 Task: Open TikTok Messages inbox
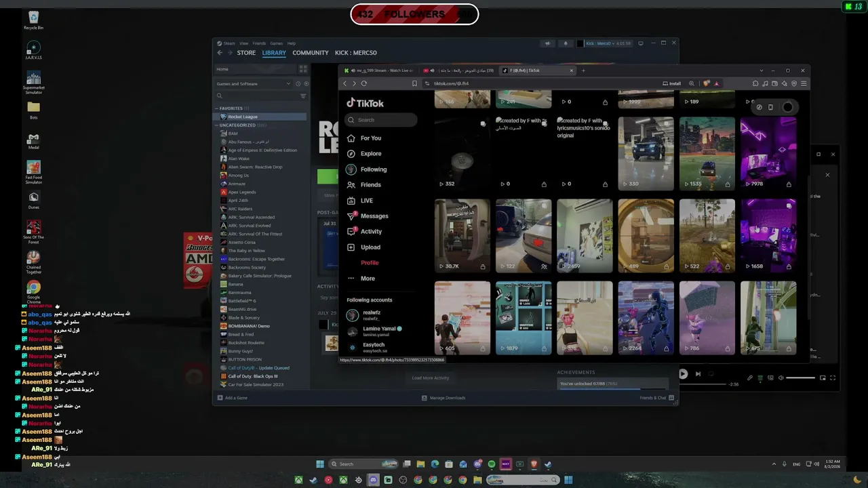coord(368,216)
